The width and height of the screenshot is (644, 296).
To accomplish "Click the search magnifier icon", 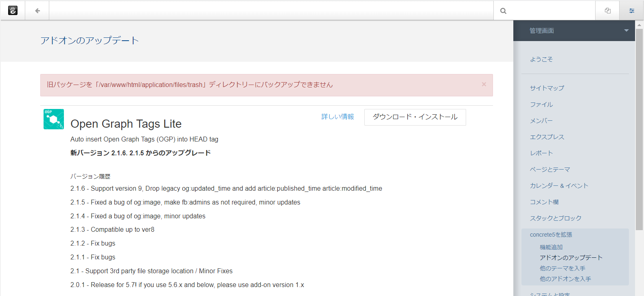I will (503, 11).
